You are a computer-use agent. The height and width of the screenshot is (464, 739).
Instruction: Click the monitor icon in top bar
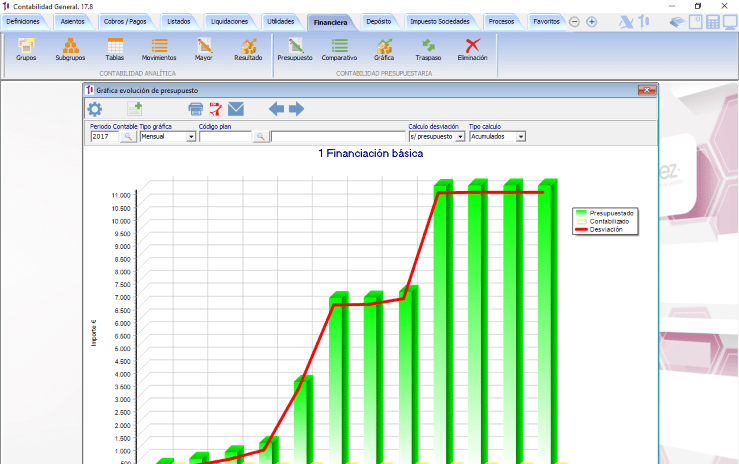tap(730, 22)
